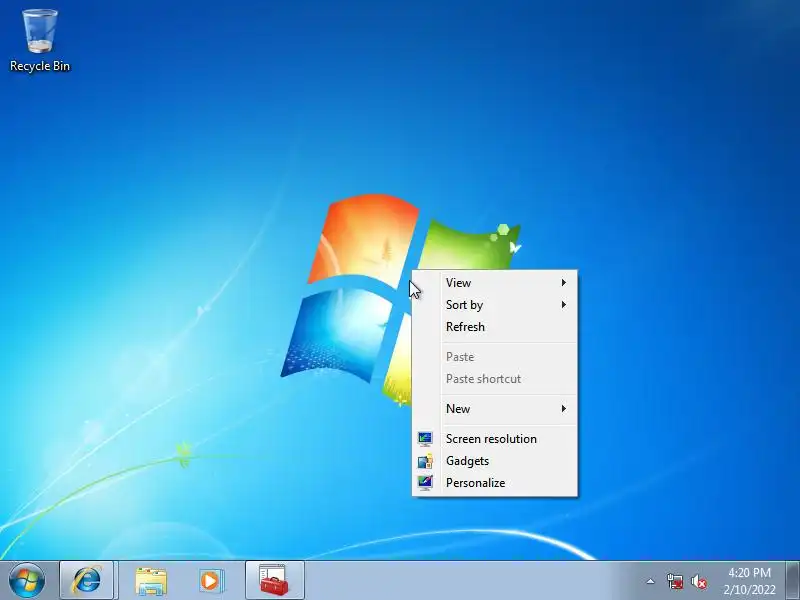This screenshot has width=800, height=600.
Task: Click the Show desktop button
Action: coord(793,580)
